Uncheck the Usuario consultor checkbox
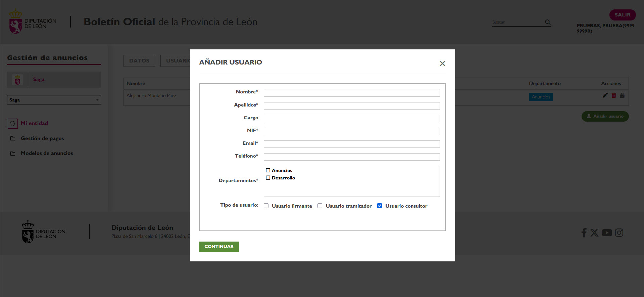 point(380,206)
